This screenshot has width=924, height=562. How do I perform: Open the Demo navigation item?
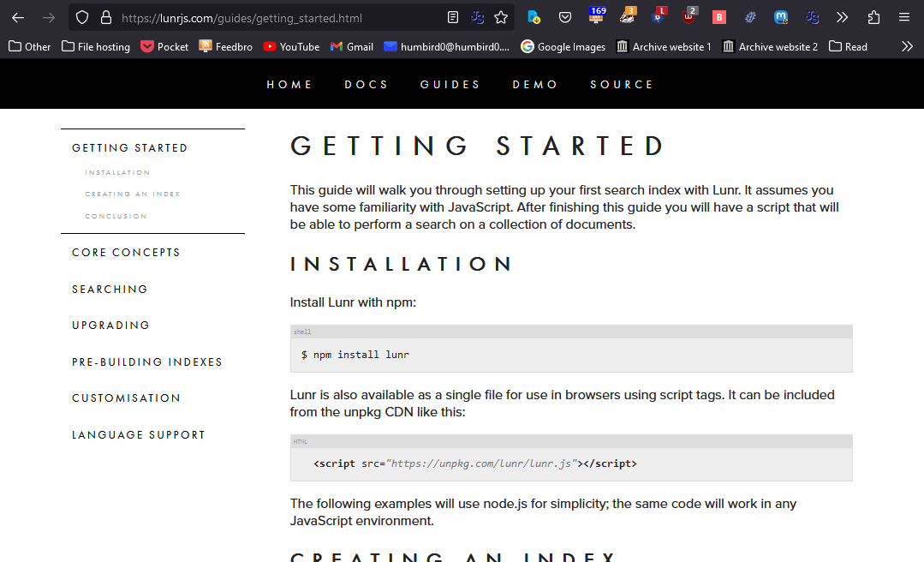[x=535, y=84]
